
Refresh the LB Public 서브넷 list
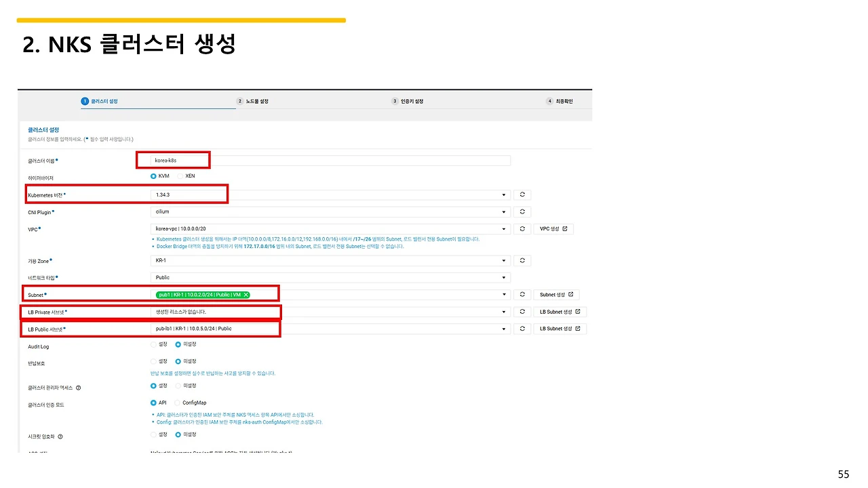[522, 329]
